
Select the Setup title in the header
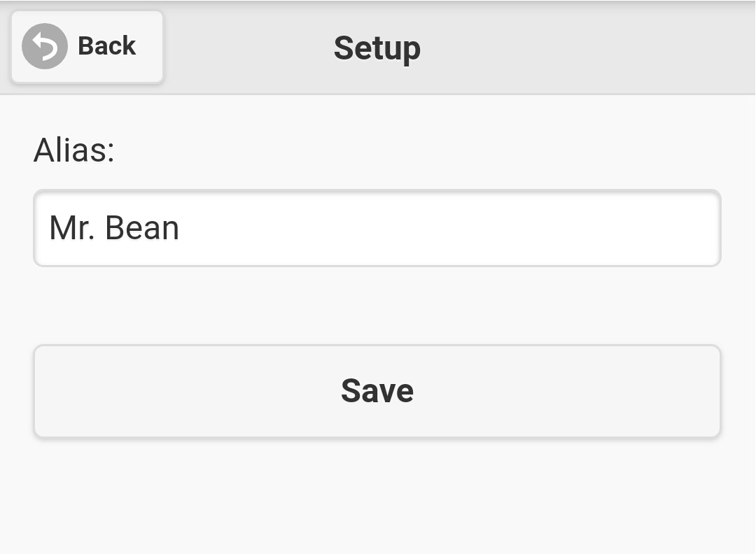[377, 48]
